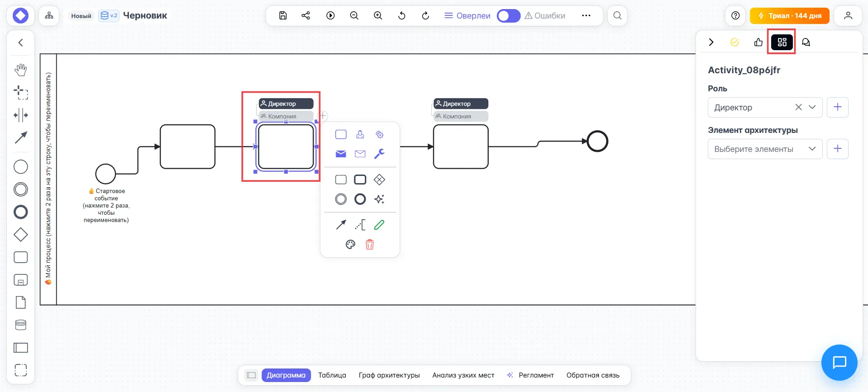
Task: Select the gateway diamond in left toolbar
Action: (x=21, y=235)
